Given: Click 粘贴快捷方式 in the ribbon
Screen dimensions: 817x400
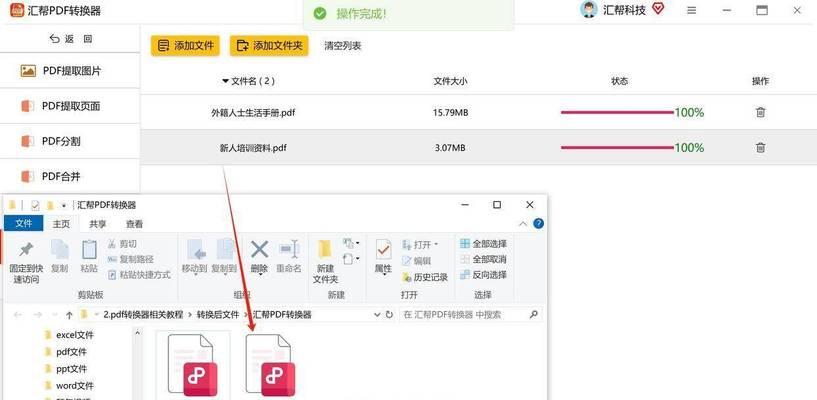Looking at the screenshot, I should (x=139, y=274).
